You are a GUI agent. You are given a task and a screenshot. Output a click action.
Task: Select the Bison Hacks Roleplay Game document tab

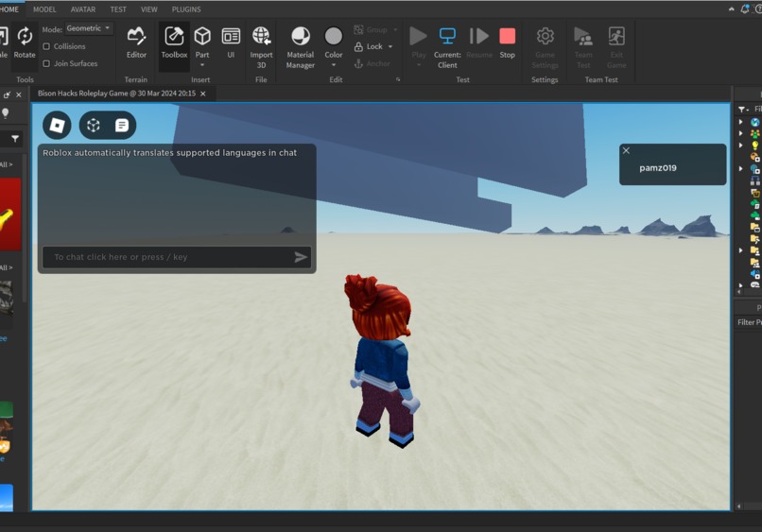pyautogui.click(x=116, y=94)
